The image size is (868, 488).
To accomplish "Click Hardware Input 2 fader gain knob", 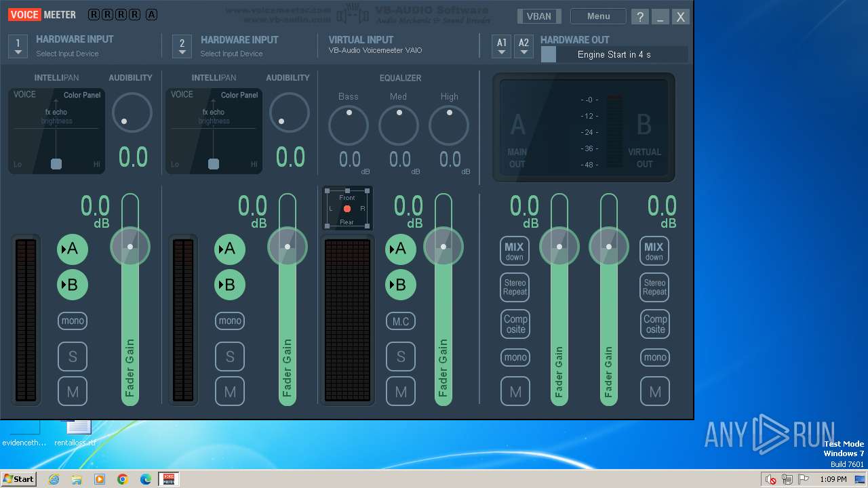I will [x=288, y=247].
